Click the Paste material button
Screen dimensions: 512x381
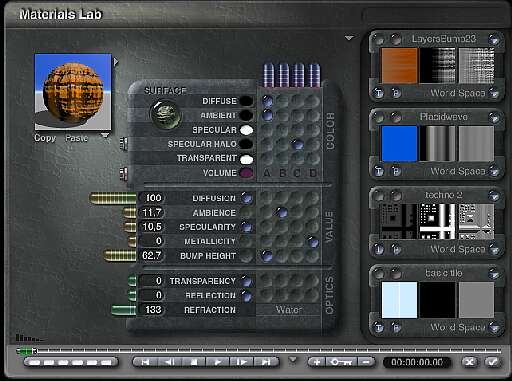coord(77,138)
